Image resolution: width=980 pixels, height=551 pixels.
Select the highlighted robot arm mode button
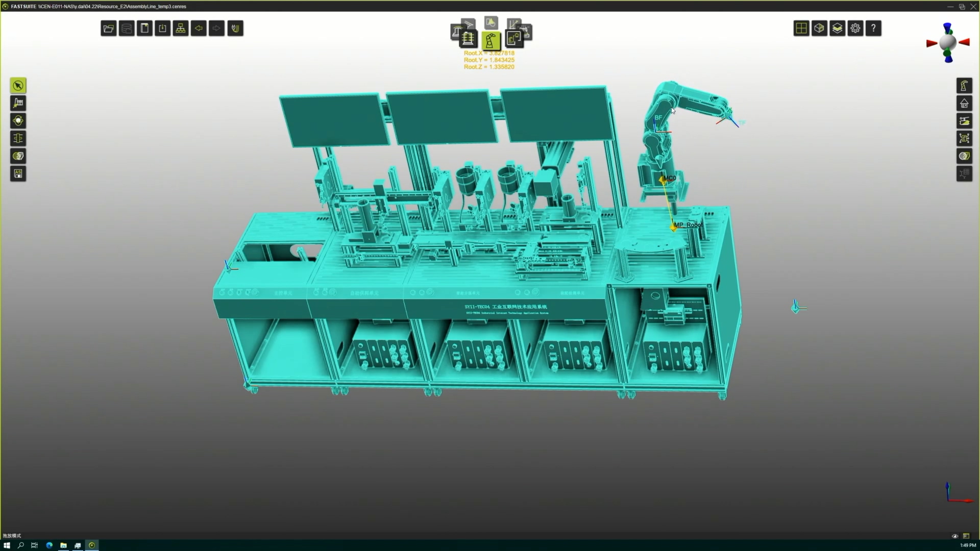pos(491,40)
